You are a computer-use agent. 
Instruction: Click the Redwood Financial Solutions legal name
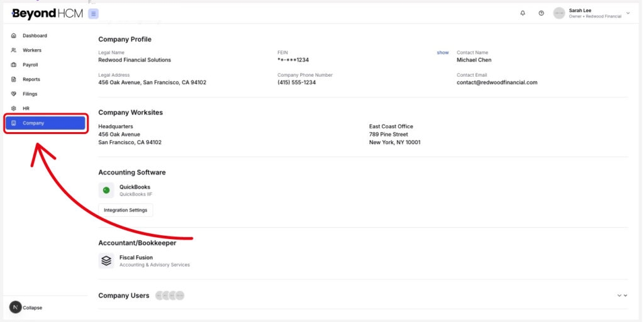(x=135, y=60)
